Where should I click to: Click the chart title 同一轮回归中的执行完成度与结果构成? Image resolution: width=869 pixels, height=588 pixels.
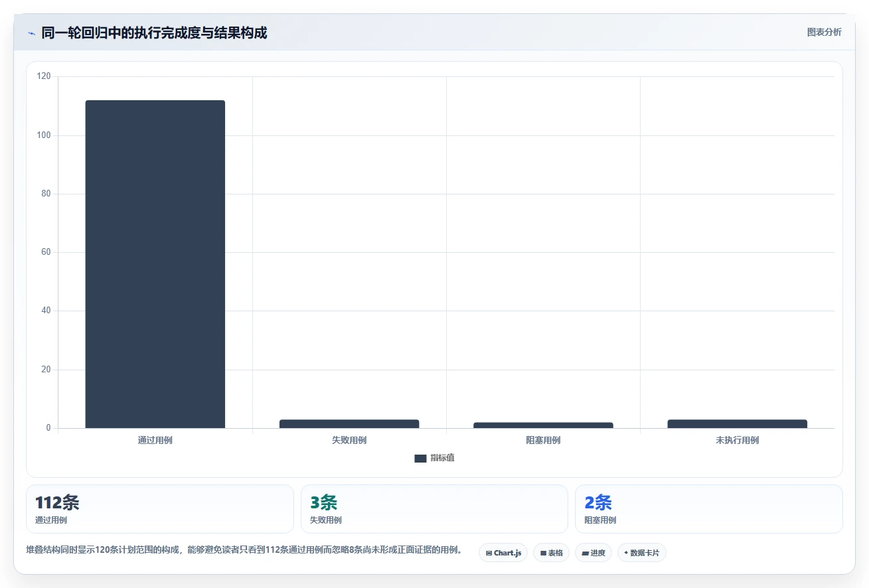tap(154, 33)
